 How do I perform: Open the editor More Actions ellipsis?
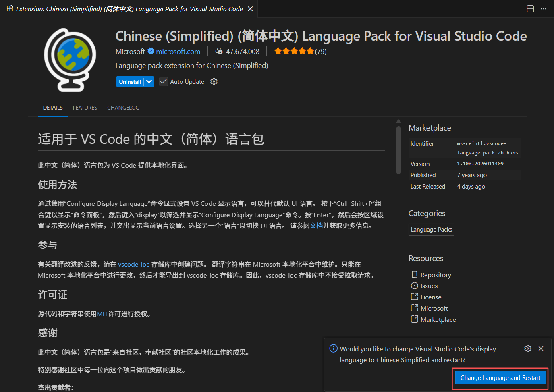[544, 9]
